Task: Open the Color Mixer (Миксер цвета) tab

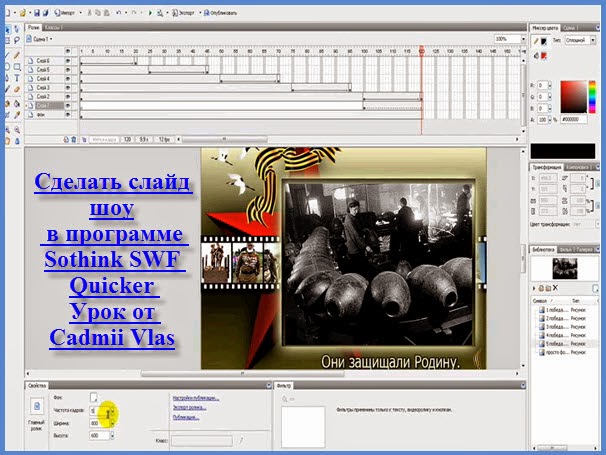Action: point(545,28)
